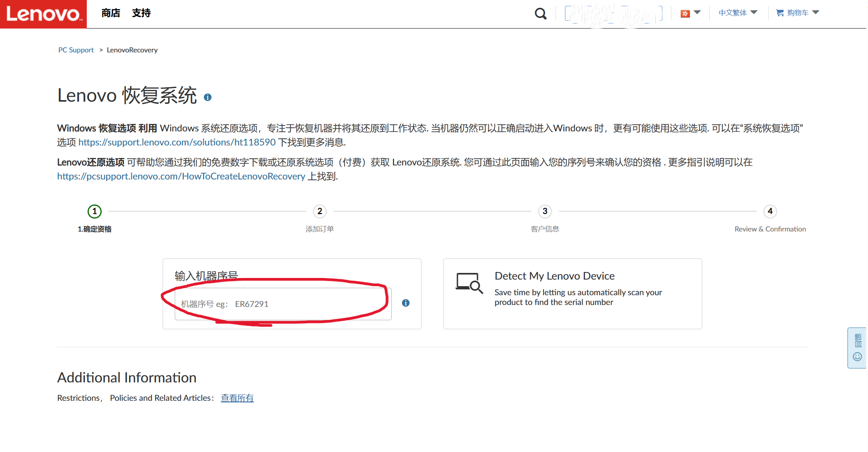Select step 3 circle 客户信息
This screenshot has height=452, width=868.
(x=545, y=212)
